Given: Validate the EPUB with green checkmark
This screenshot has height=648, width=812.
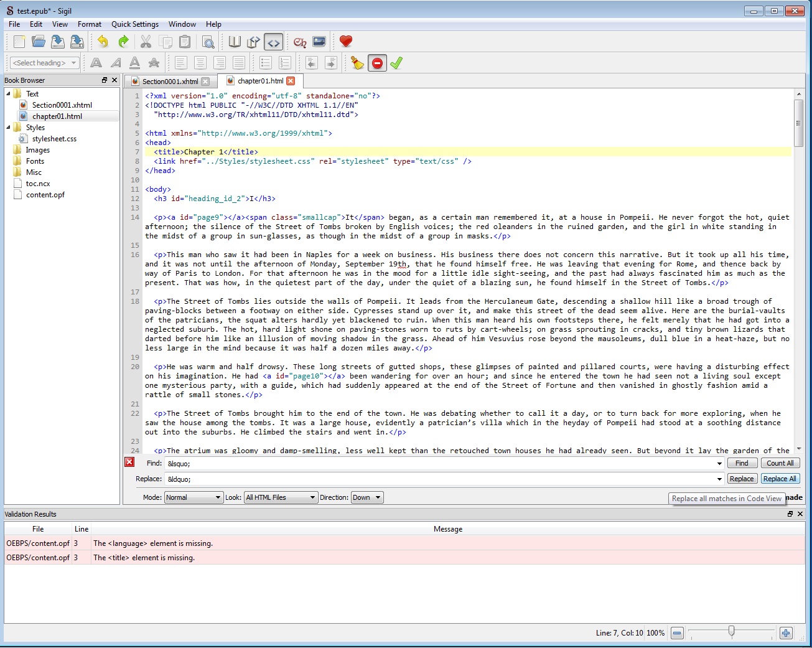Looking at the screenshot, I should pyautogui.click(x=396, y=63).
